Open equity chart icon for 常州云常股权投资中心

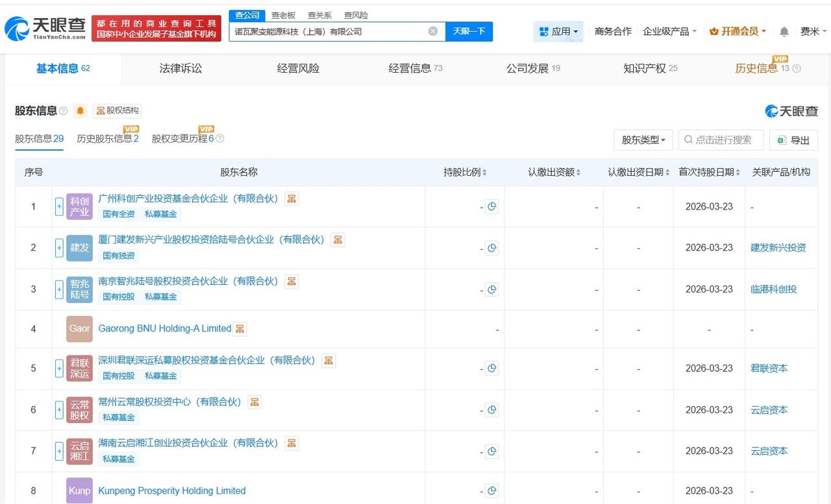[x=254, y=402]
